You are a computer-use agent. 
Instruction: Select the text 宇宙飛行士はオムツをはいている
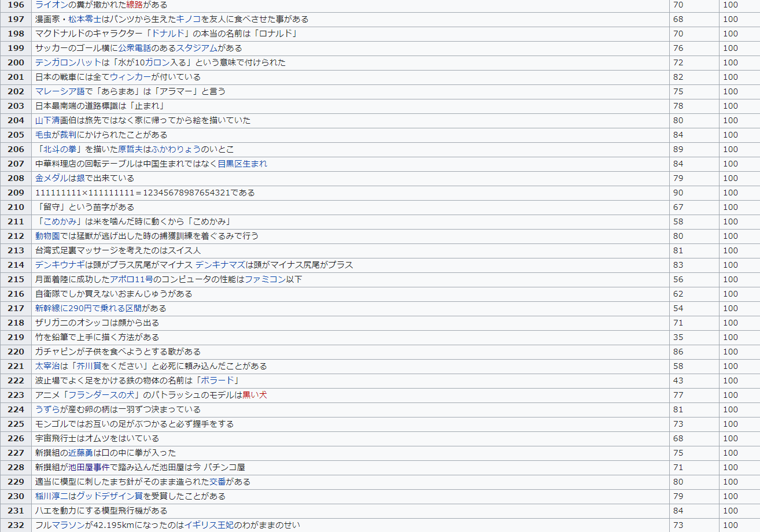(x=97, y=438)
